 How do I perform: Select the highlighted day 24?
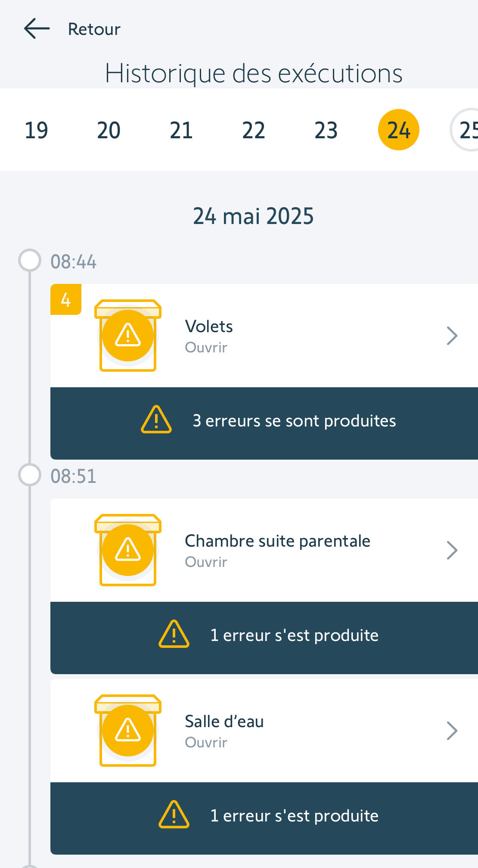coord(399,130)
